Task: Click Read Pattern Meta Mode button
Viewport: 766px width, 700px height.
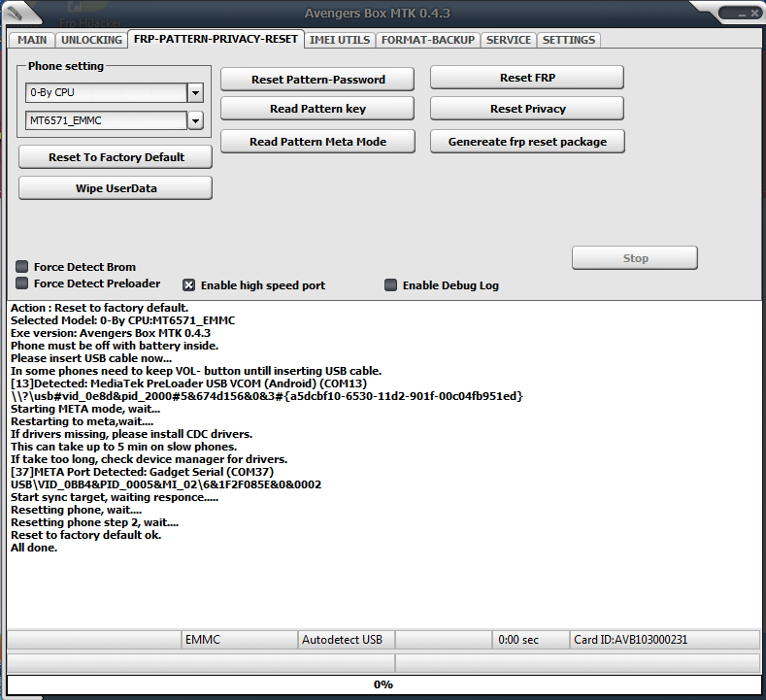Action: click(317, 141)
